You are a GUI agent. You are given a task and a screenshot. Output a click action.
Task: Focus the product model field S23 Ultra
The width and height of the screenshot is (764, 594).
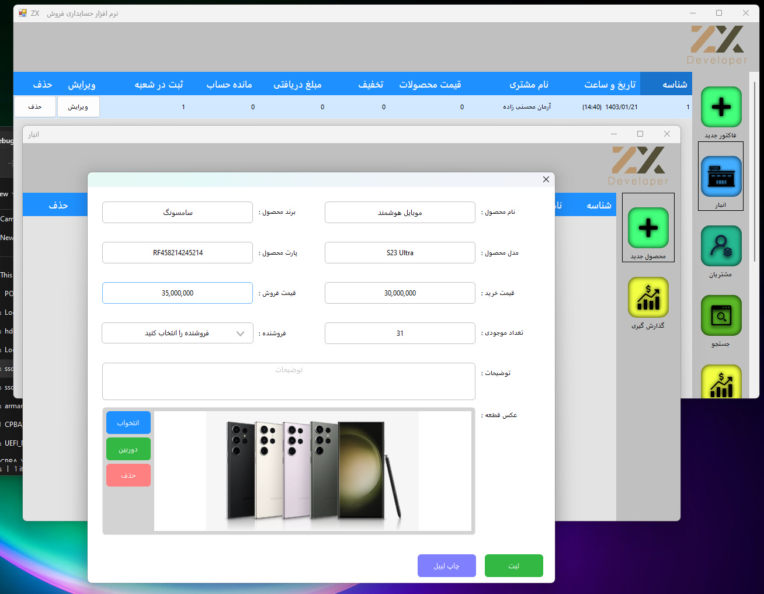[400, 253]
